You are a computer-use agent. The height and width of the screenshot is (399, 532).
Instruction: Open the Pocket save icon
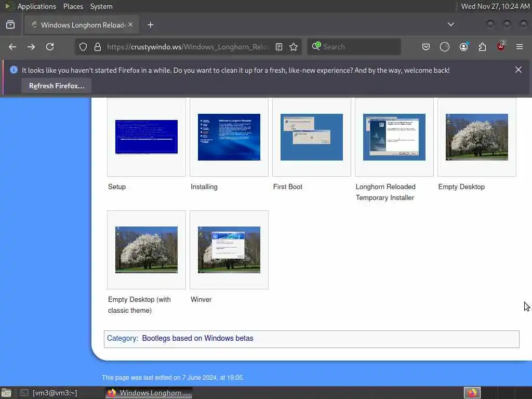pos(426,47)
